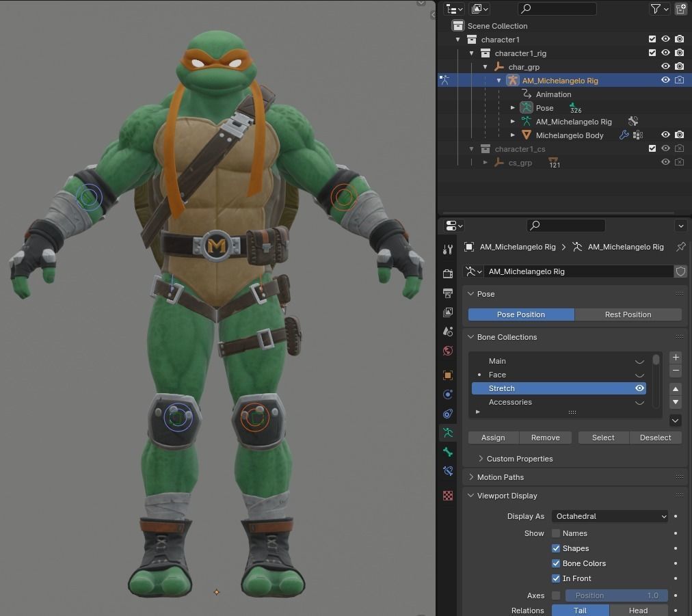Switch to Pose Position
The image size is (692, 616).
(521, 314)
